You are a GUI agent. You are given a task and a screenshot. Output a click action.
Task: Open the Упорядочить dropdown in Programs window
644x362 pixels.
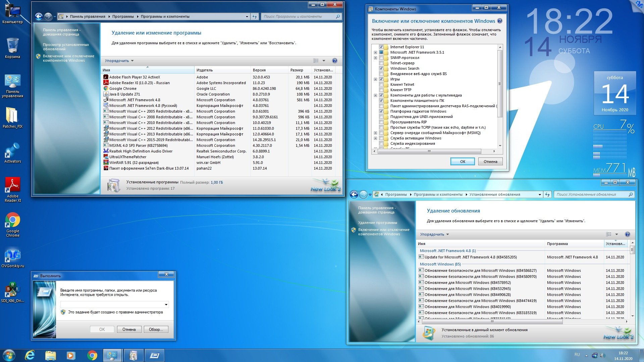pos(119,61)
